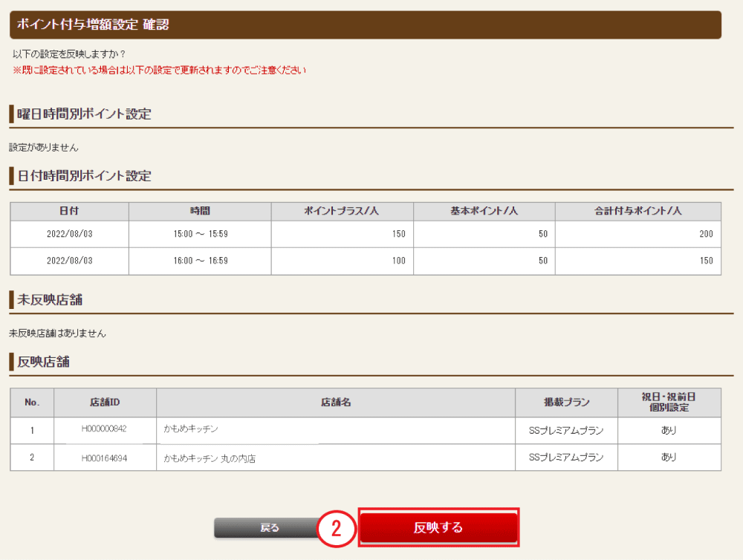Select total points 150 in 16:00 row

point(706,261)
